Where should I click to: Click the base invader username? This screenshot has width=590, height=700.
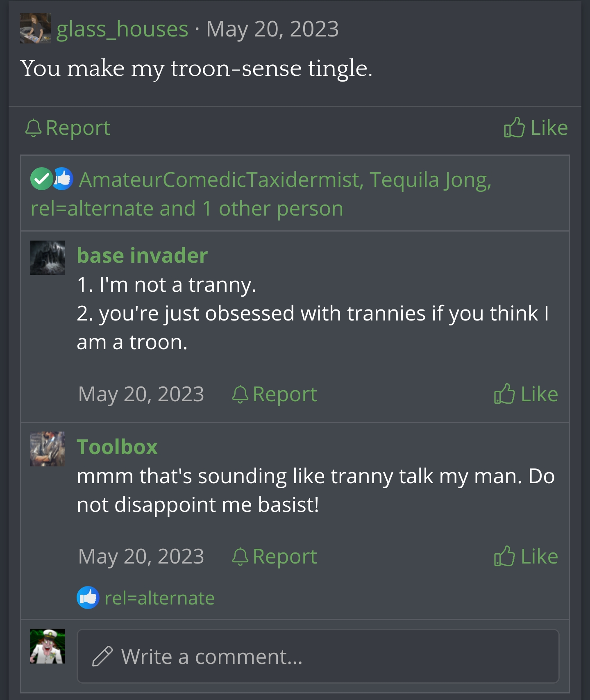click(x=142, y=255)
